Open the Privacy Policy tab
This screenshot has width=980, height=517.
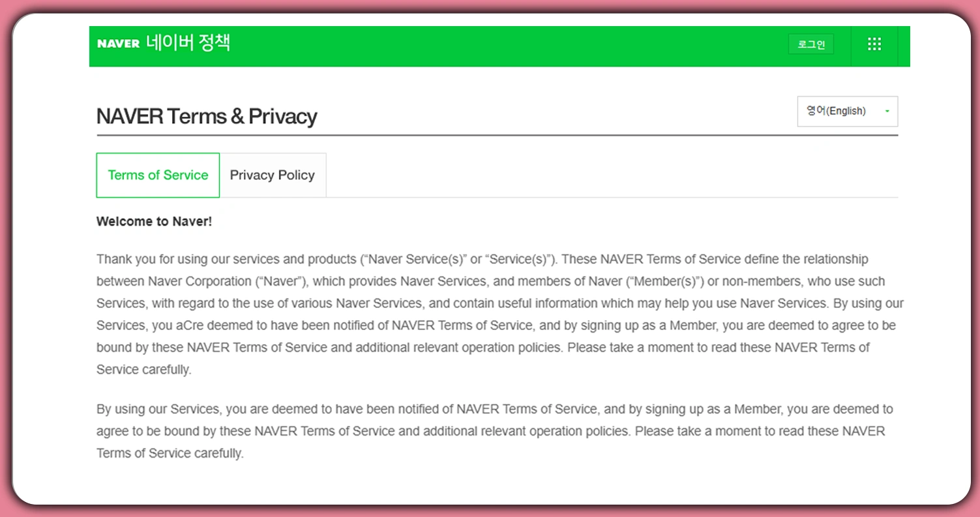(x=273, y=175)
